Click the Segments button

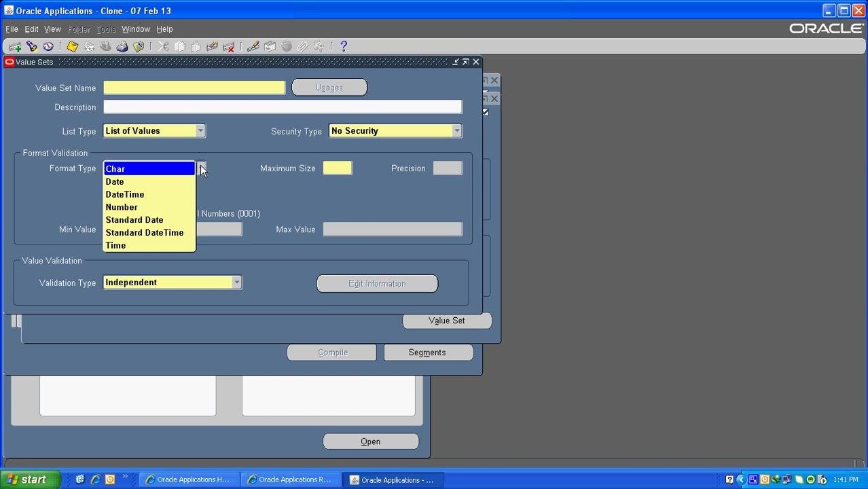pos(429,352)
